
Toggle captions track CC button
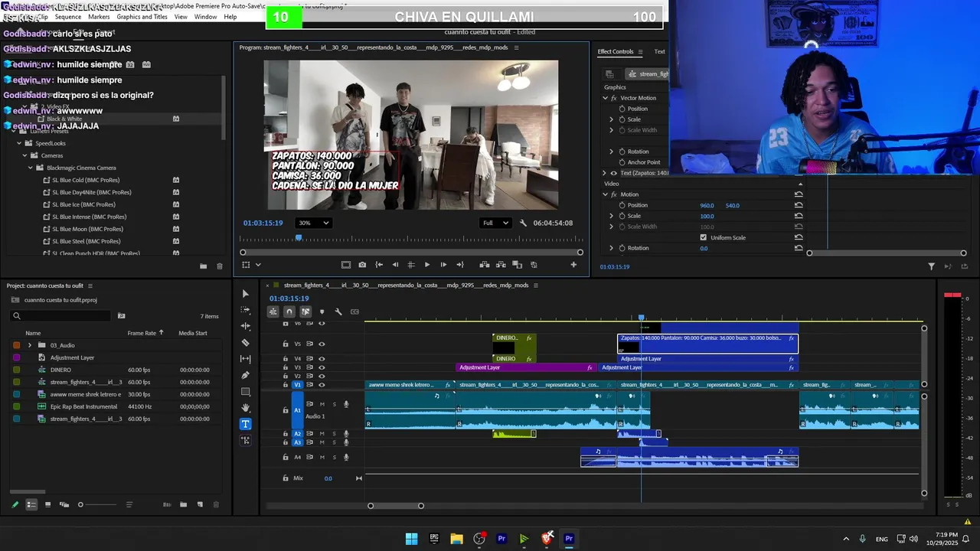pos(354,311)
